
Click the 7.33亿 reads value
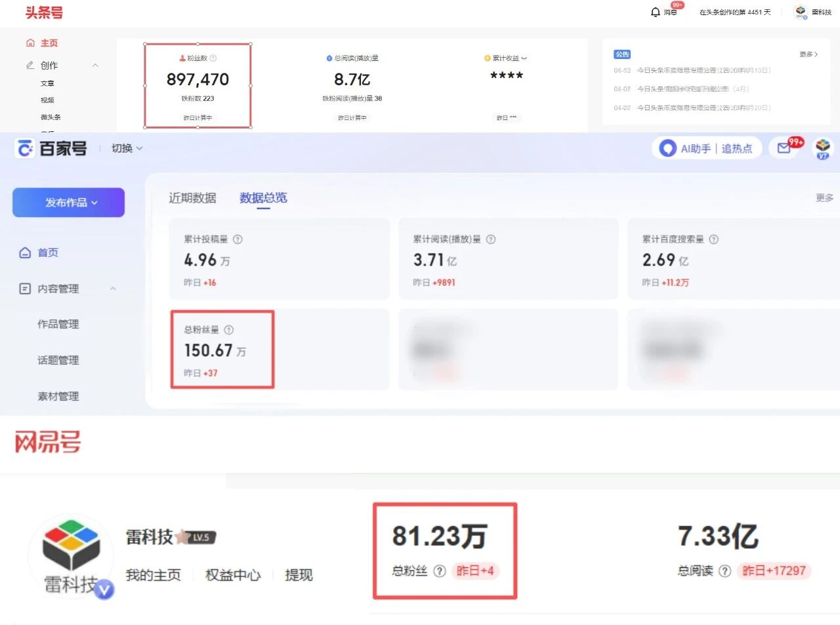pyautogui.click(x=719, y=536)
